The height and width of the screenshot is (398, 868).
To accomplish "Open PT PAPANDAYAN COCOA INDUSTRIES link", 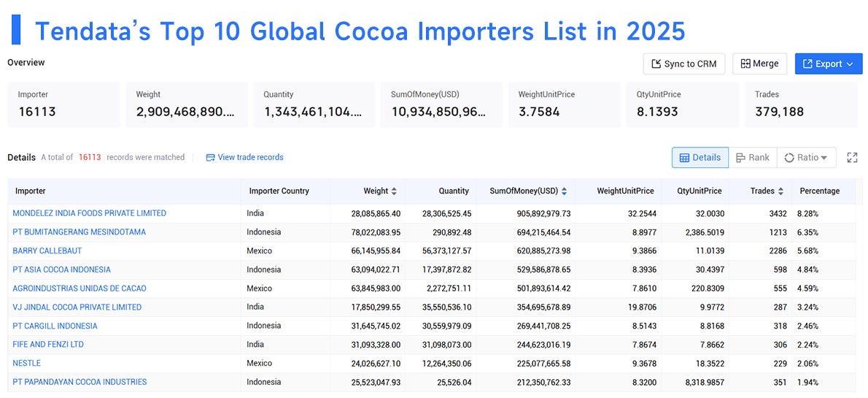I will click(x=80, y=382).
